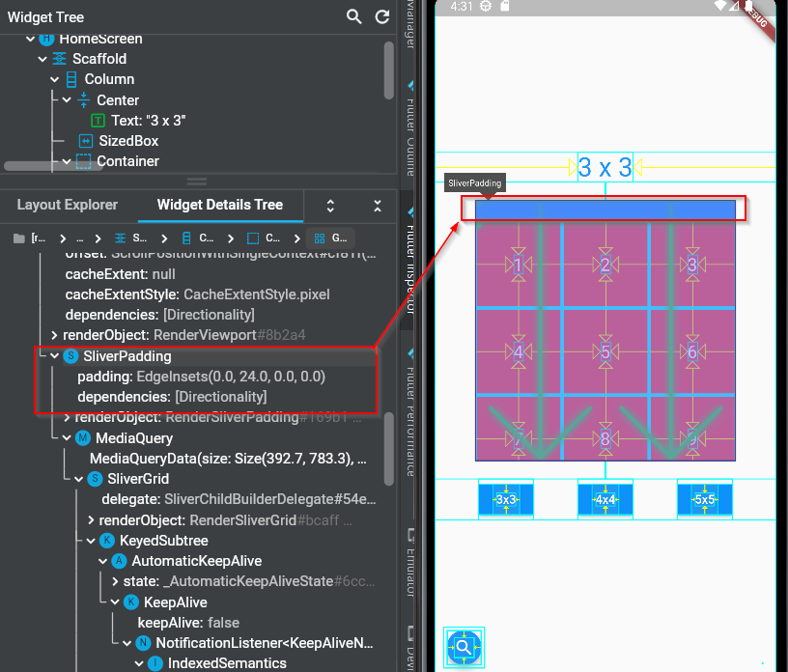
Task: Refresh the Widget Tree
Action: [382, 17]
